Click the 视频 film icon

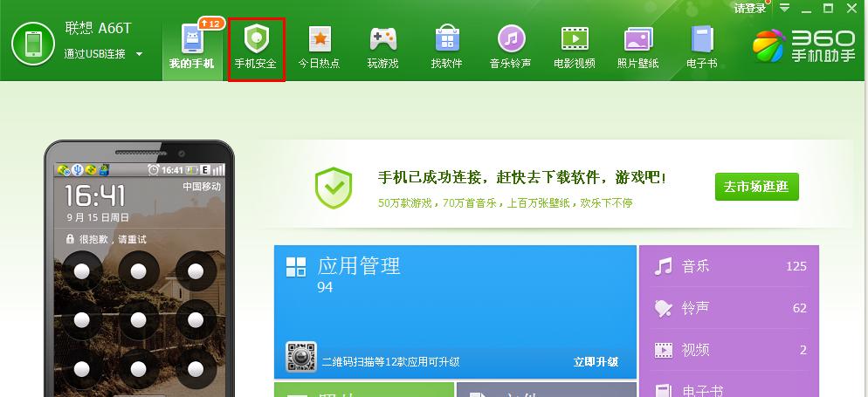coord(663,350)
